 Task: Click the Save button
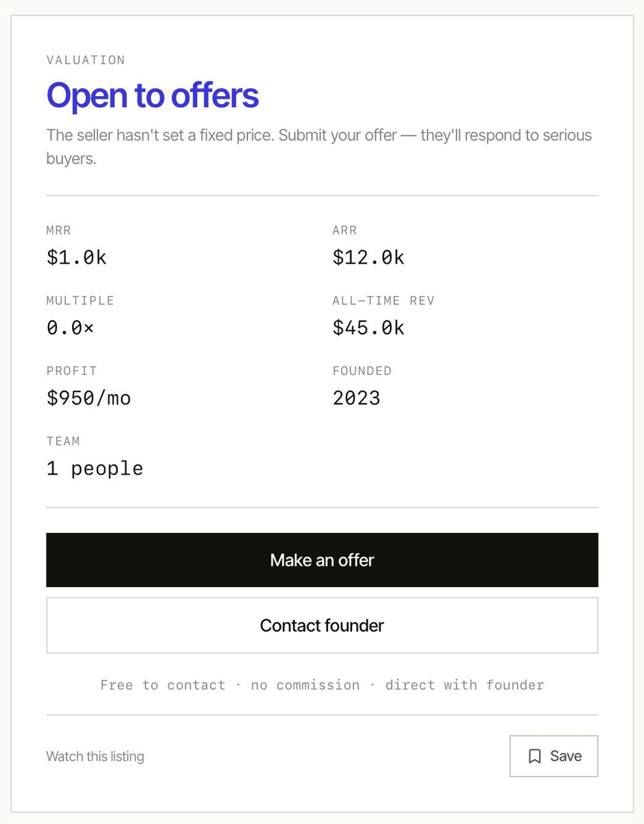coord(553,756)
